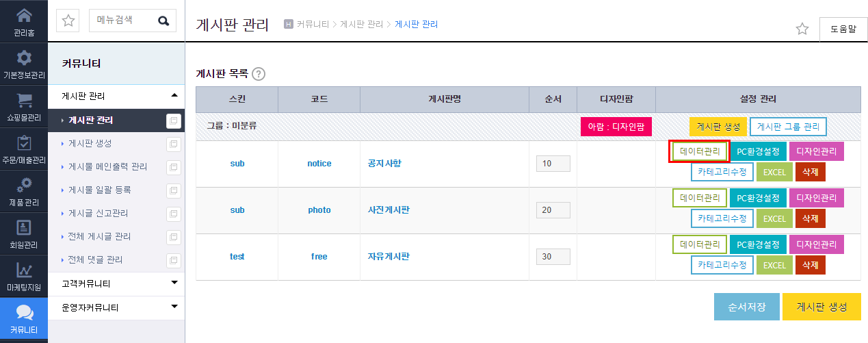Click the yellow 게시판 생성 button at bottom
This screenshot has width=868, height=343.
pyautogui.click(x=821, y=307)
